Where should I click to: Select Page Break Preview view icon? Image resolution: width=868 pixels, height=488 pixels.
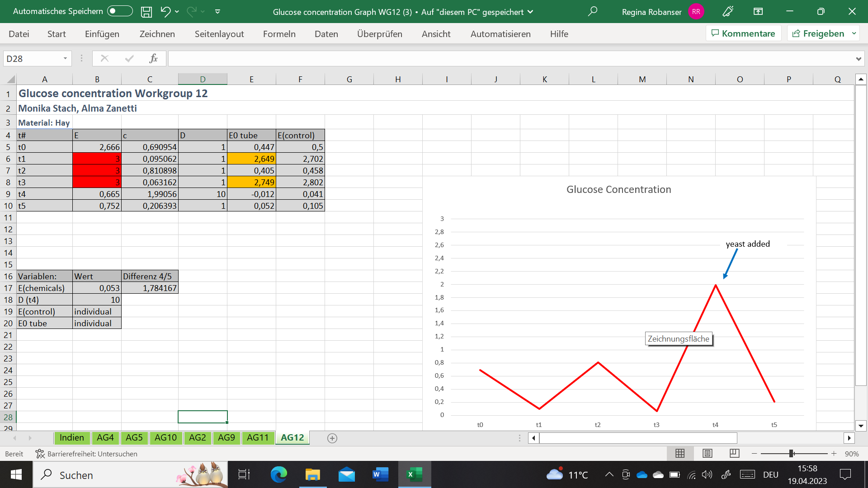point(735,453)
